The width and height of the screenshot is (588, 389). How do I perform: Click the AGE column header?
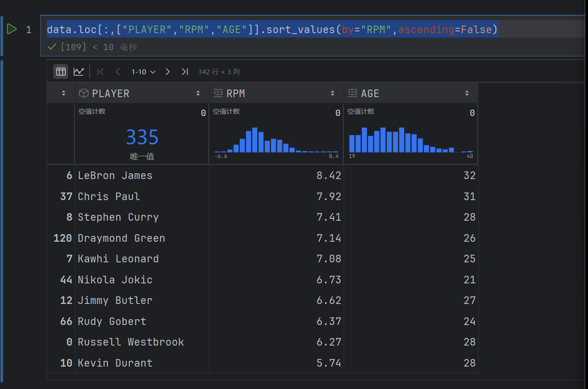click(411, 93)
